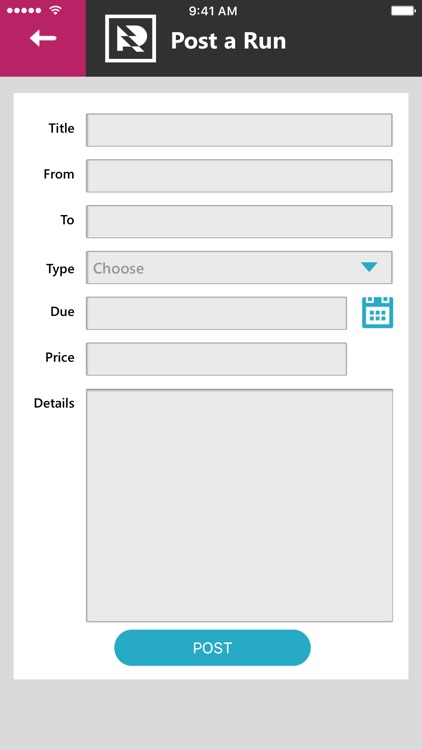The image size is (422, 750).
Task: Click the app logo in header
Action: point(130,38)
